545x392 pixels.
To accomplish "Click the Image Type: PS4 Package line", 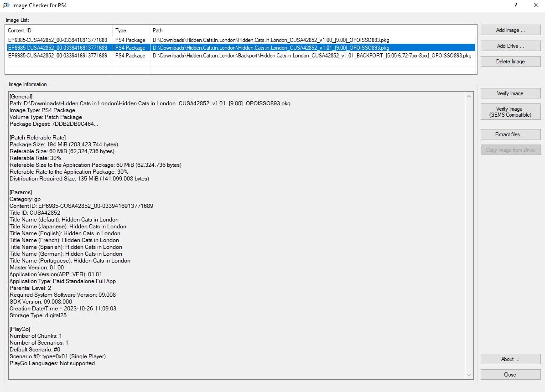I will click(x=42, y=110).
